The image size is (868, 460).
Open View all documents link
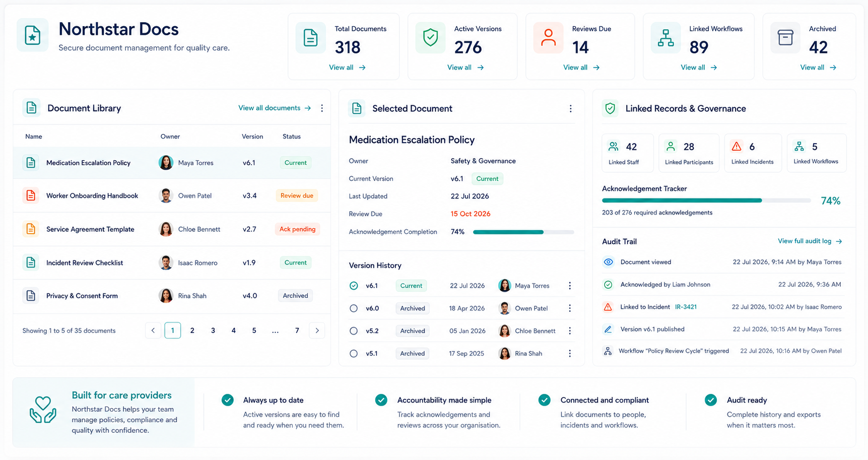(x=275, y=108)
